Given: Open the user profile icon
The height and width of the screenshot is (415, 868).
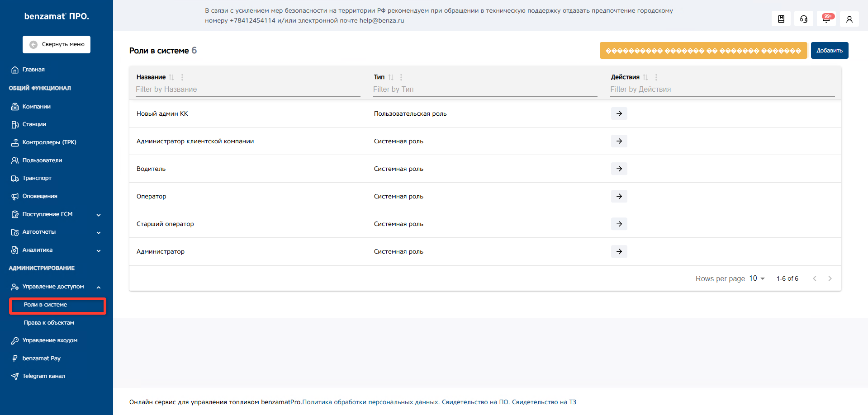Looking at the screenshot, I should tap(849, 19).
